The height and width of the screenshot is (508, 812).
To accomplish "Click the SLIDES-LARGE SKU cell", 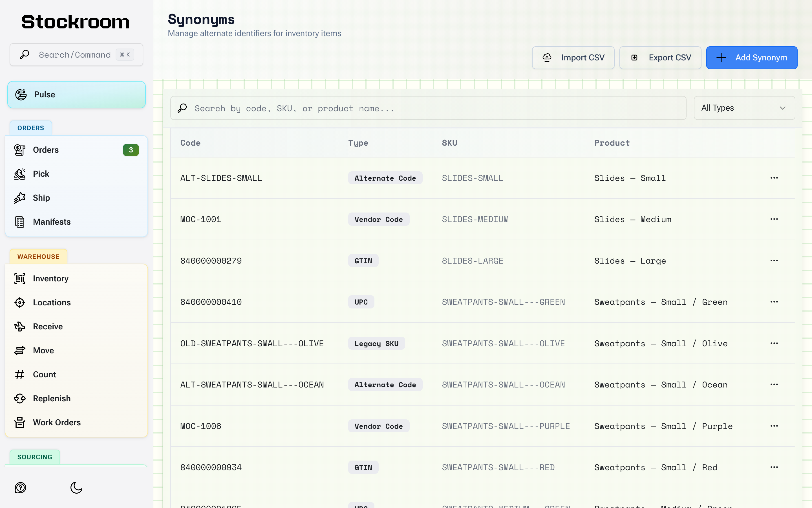I will click(473, 261).
